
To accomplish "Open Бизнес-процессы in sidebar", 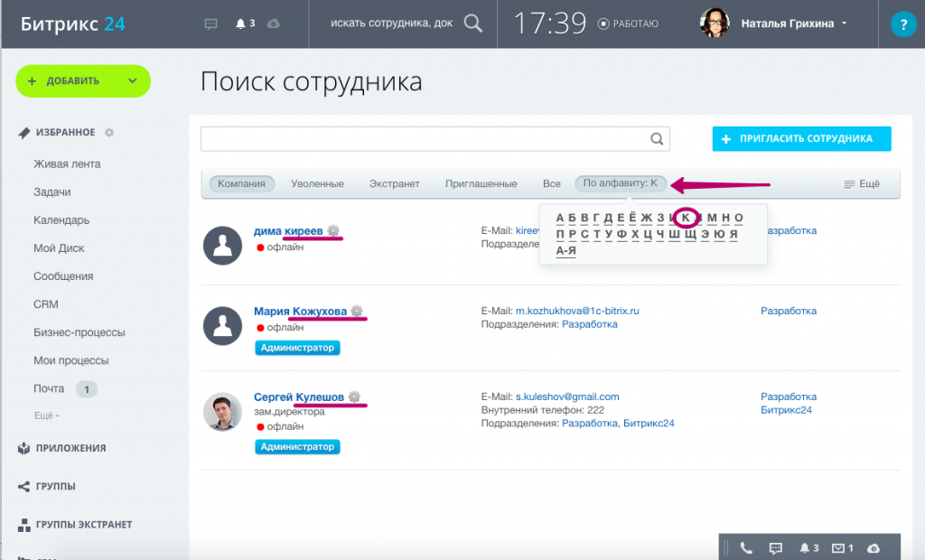I will point(79,332).
